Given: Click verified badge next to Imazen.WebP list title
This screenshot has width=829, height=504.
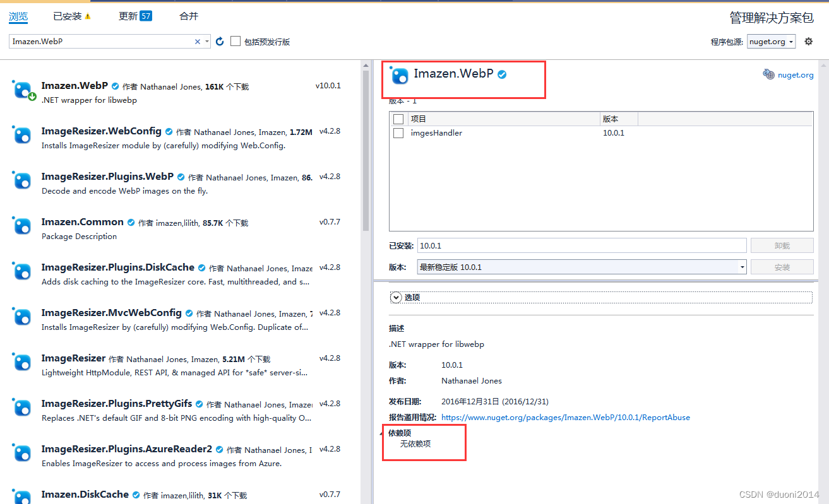Looking at the screenshot, I should (115, 86).
